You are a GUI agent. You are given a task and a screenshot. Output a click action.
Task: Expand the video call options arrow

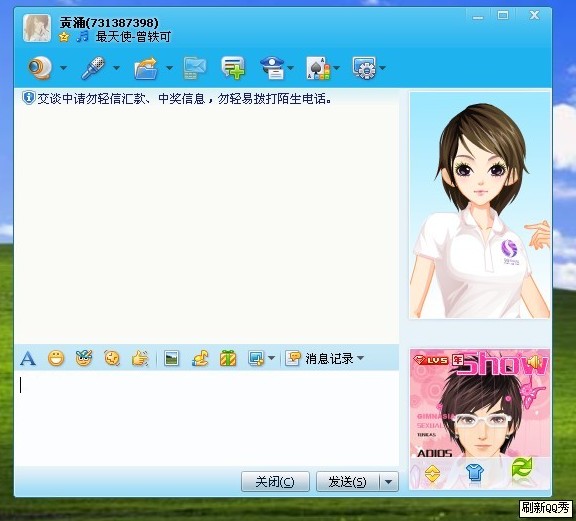pyautogui.click(x=64, y=68)
